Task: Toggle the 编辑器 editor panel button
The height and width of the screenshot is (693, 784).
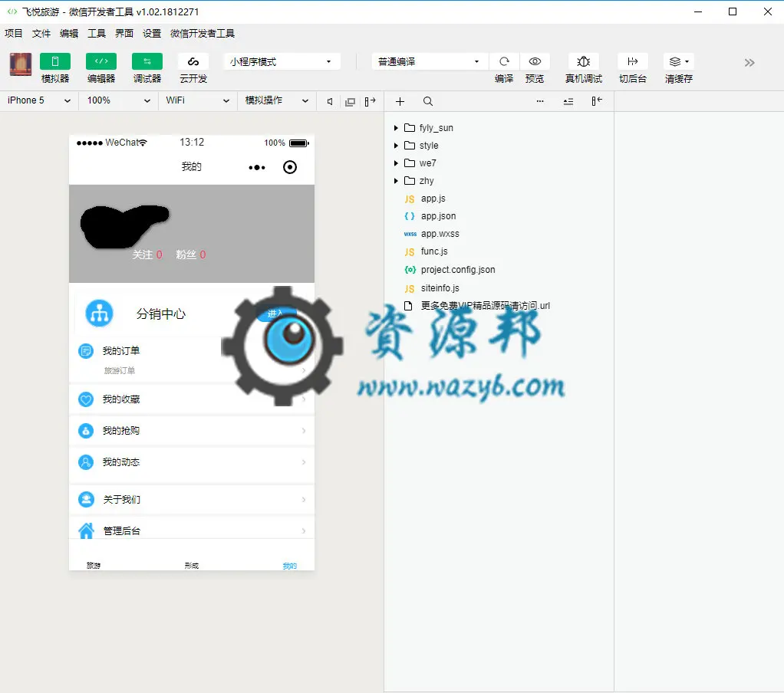Action: coord(101,61)
